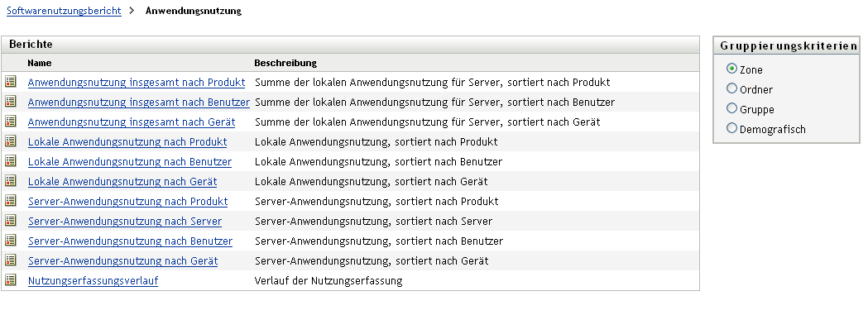Click description 'Lokale Anwendungsnutzung, sortiert nach Benutzer'
This screenshot has height=315, width=868.
tap(379, 162)
